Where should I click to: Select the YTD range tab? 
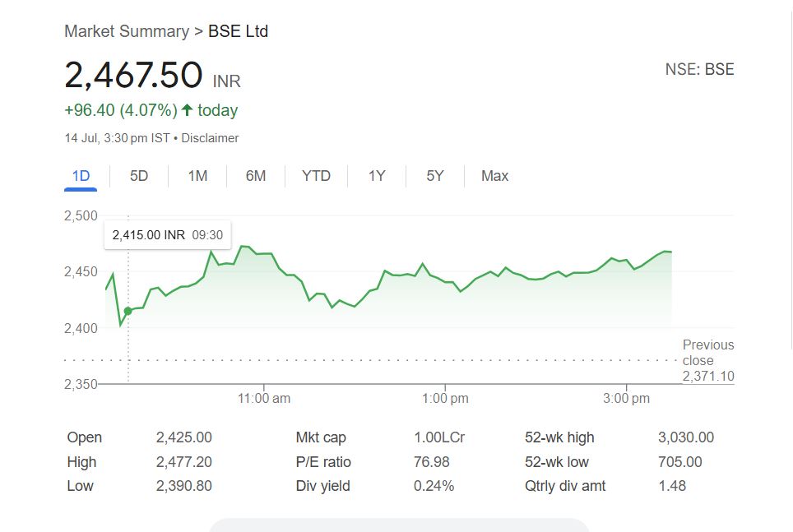[x=316, y=176]
